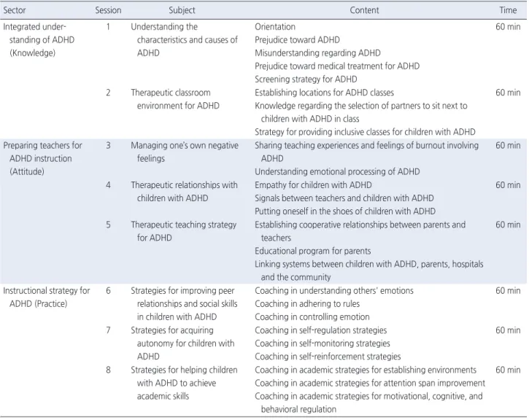This screenshot has width=529, height=420.
Task: Click 'Coaching in controlling emotion'
Action: click(x=312, y=317)
